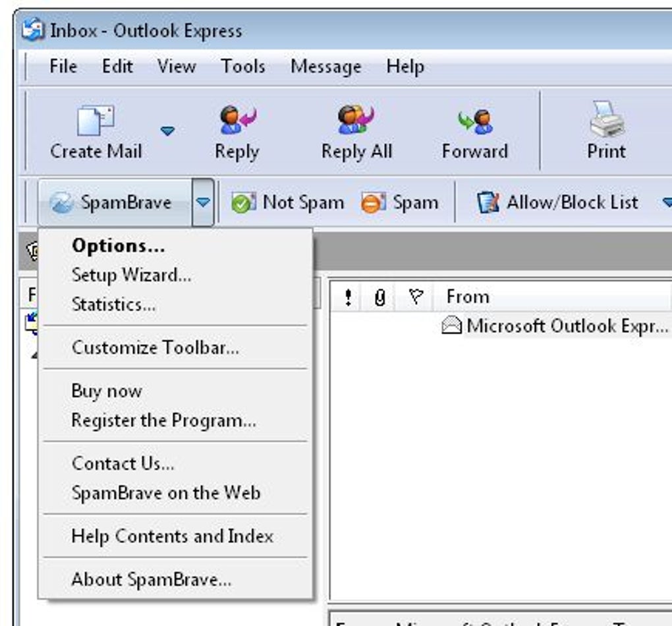The width and height of the screenshot is (672, 626).
Task: Sort messages by From column
Action: [x=553, y=297]
